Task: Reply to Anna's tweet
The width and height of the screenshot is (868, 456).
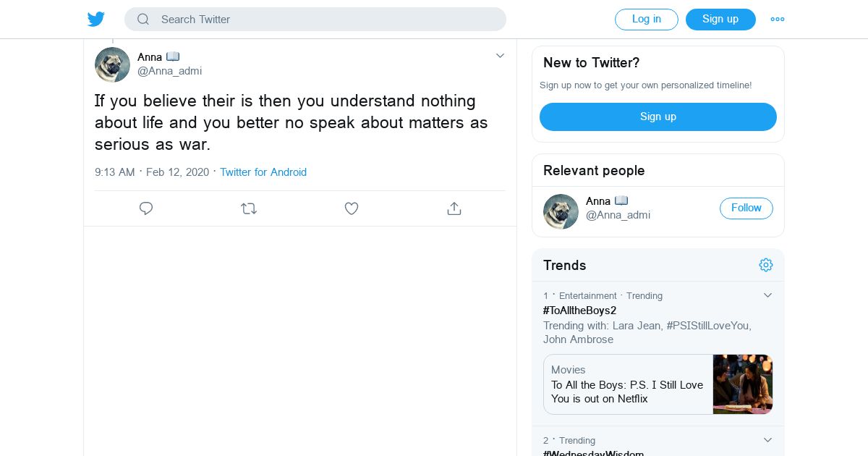Action: [x=146, y=208]
